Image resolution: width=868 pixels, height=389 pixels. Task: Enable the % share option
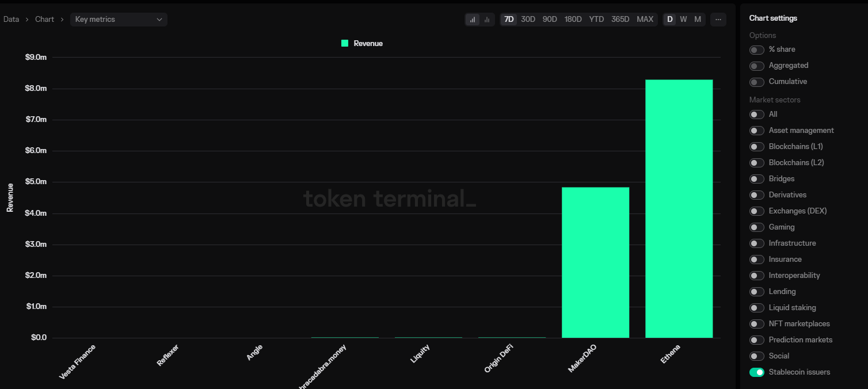(756, 49)
